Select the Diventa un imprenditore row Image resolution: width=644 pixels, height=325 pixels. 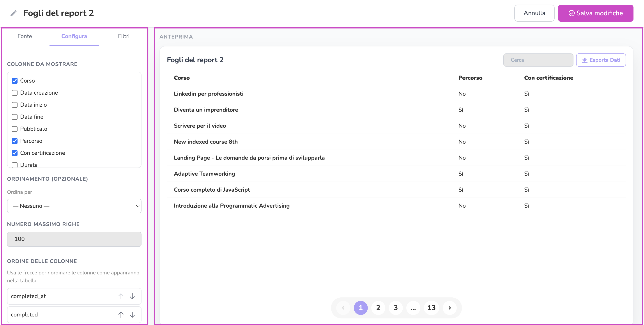pyautogui.click(x=396, y=110)
